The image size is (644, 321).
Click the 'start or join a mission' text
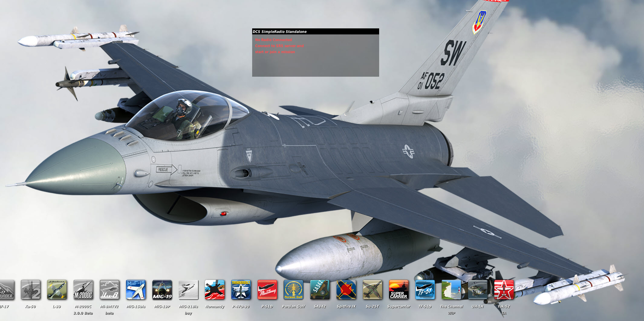coord(275,52)
